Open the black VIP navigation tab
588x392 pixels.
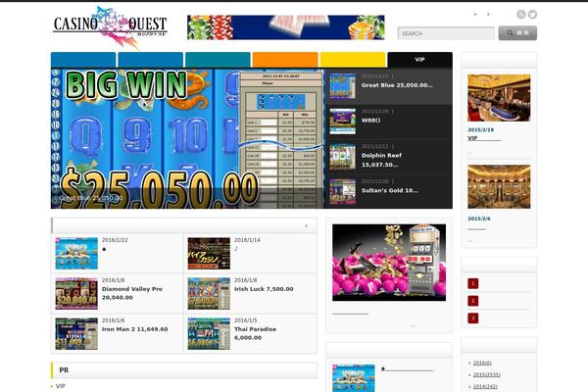tap(419, 60)
